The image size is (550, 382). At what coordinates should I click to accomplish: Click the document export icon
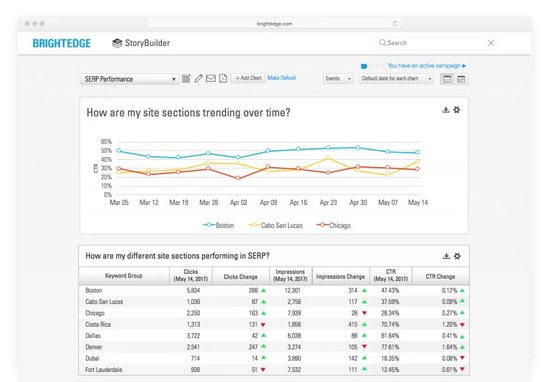click(x=223, y=79)
